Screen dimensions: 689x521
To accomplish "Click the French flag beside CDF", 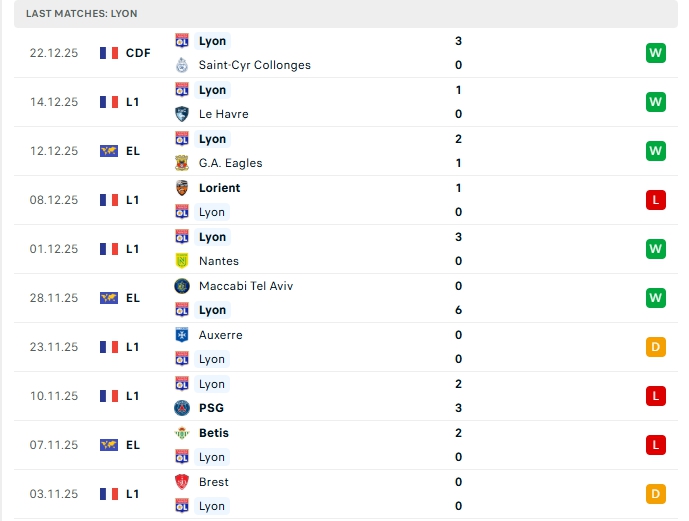I will [109, 53].
